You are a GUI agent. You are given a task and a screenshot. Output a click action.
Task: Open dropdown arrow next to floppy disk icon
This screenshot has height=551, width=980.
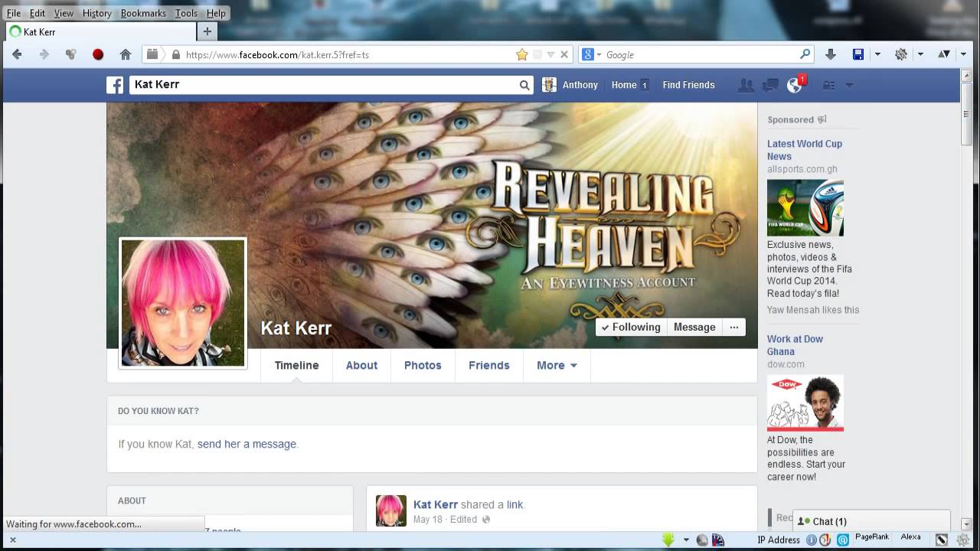click(877, 54)
